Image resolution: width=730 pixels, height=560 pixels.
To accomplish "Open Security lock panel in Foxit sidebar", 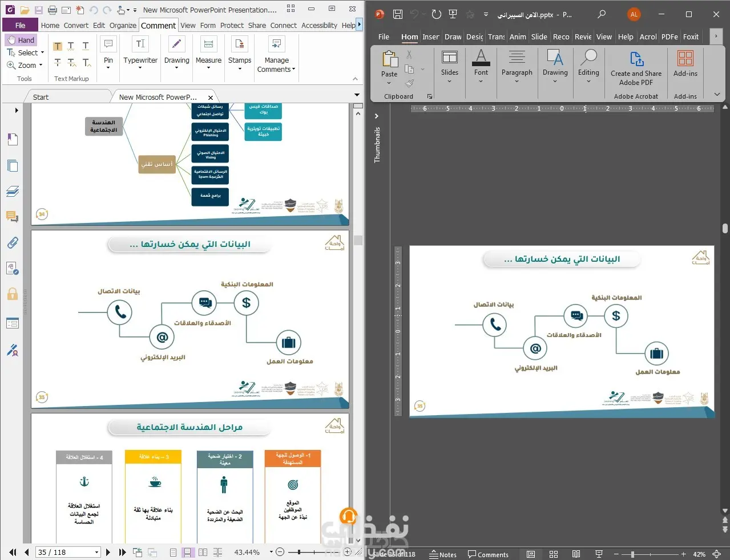I will tap(13, 294).
